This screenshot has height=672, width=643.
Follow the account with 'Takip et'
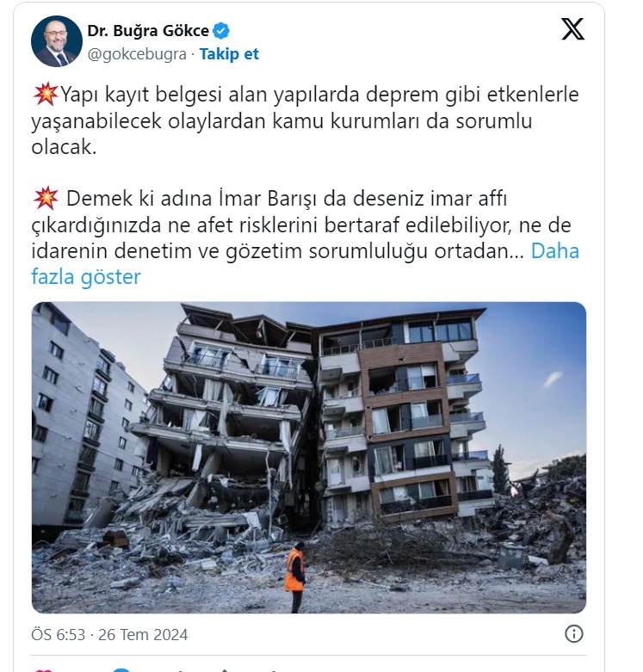tap(229, 54)
